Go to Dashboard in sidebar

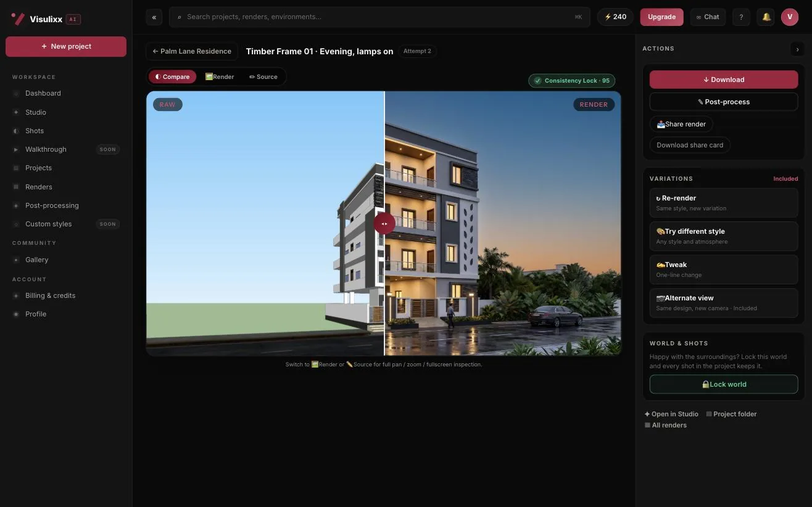[66, 93]
